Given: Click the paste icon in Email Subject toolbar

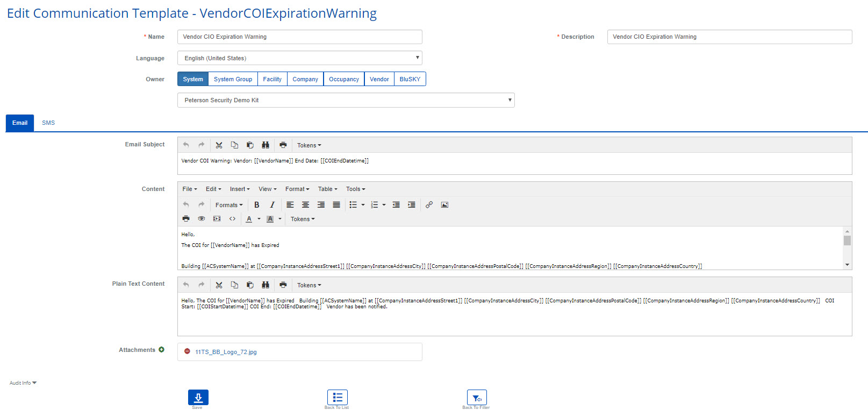Looking at the screenshot, I should point(250,145).
